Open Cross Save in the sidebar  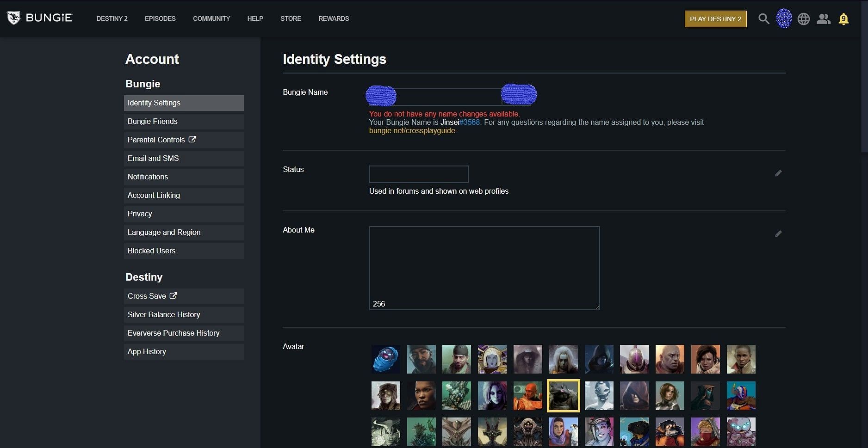coord(184,296)
